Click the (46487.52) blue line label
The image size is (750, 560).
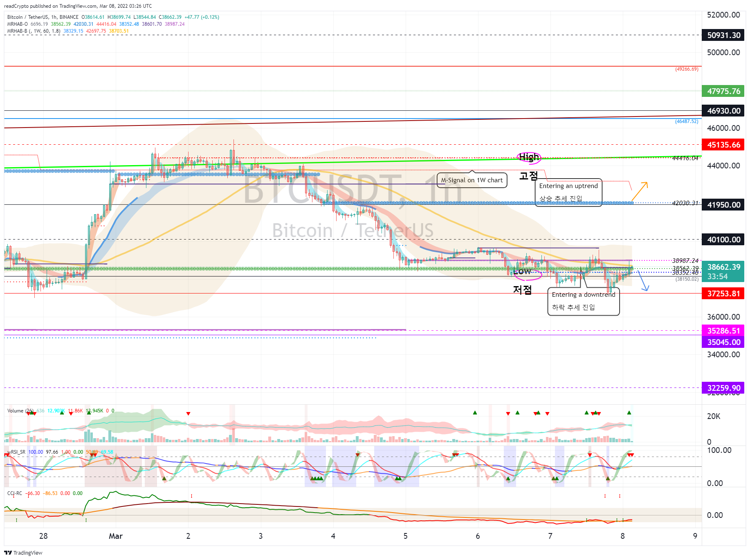click(687, 121)
